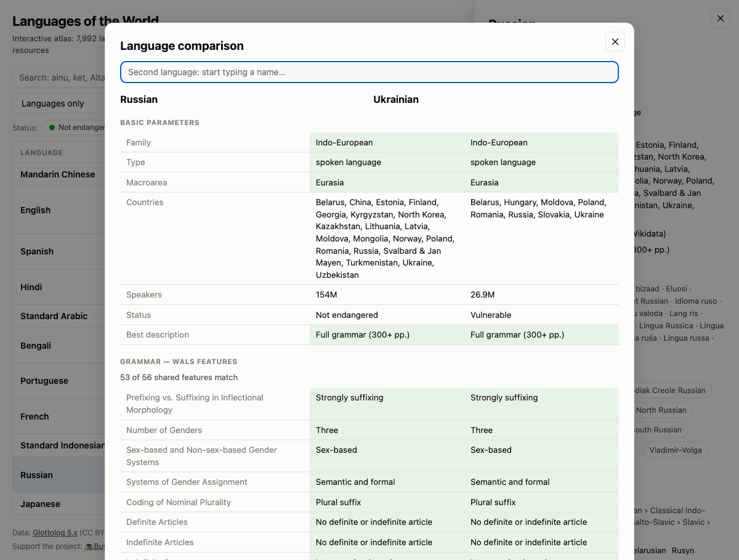Click the Ukrainian column heading
This screenshot has width=739, height=560.
(396, 99)
